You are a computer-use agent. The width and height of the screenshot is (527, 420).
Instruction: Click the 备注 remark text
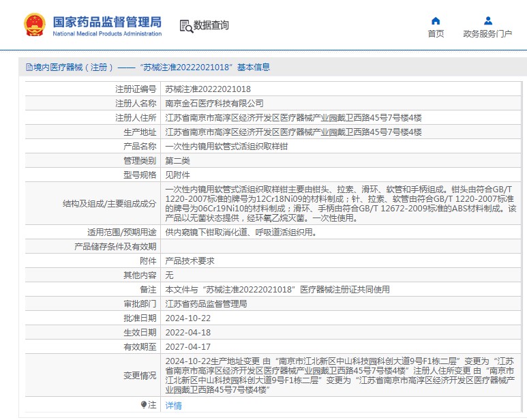pyautogui.click(x=277, y=289)
